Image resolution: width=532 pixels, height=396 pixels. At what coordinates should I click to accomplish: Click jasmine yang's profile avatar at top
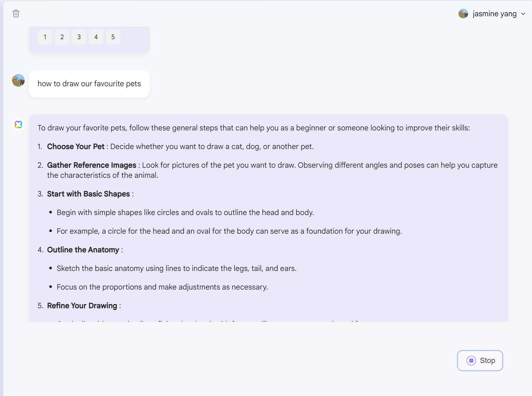coord(463,14)
